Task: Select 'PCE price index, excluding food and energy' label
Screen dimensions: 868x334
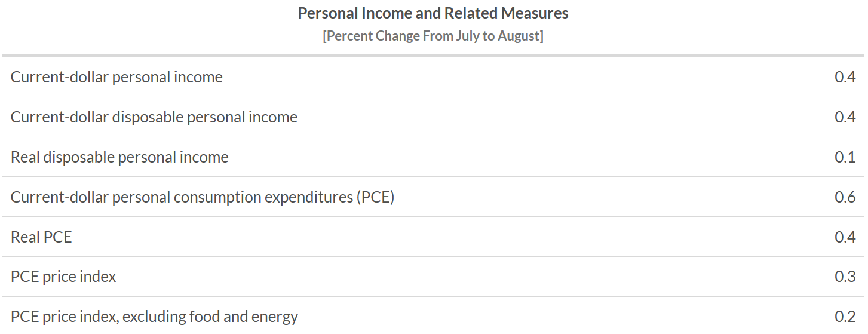Action: point(154,317)
